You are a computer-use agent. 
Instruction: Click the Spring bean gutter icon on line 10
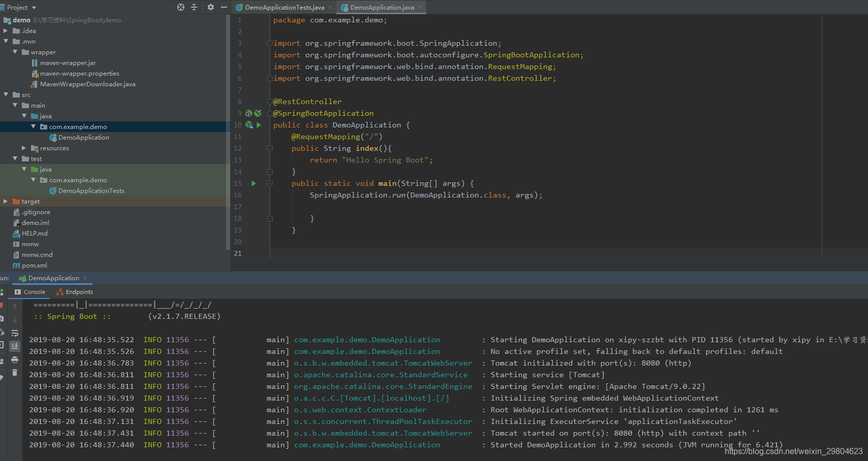click(x=249, y=125)
